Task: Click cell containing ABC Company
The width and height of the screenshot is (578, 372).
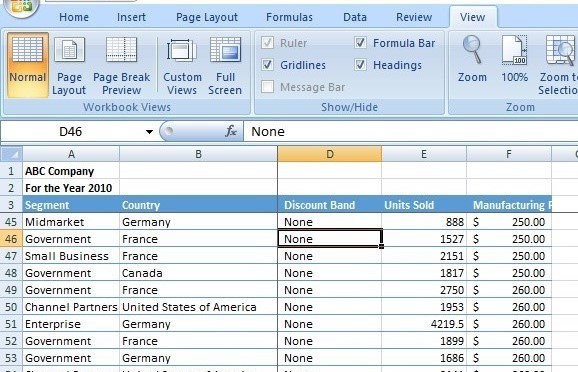Action: tap(71, 171)
